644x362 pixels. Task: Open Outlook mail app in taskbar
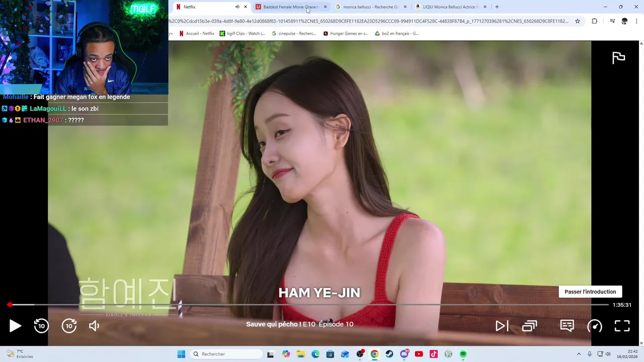345,354
